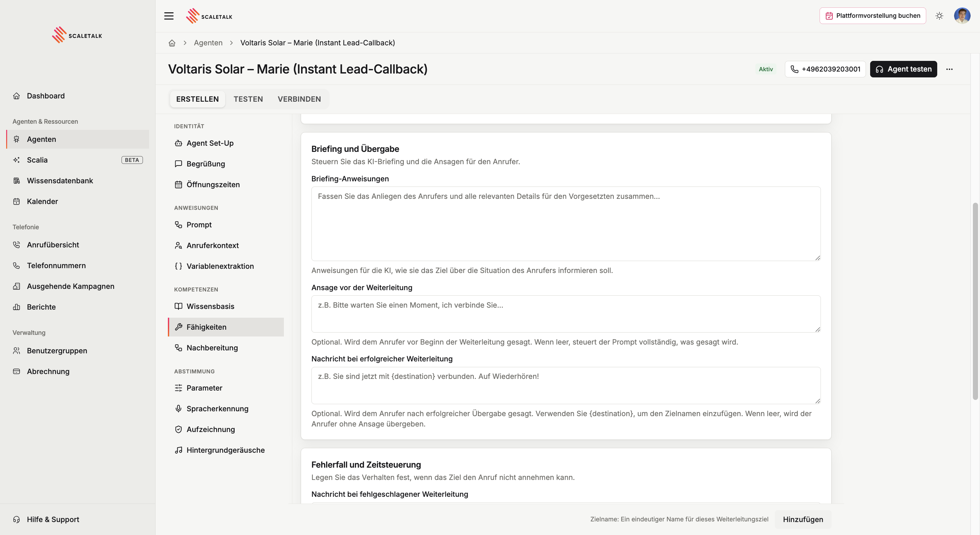Screen dimensions: 980x535
Task: Click the Berichte chart icon
Action: point(16,307)
